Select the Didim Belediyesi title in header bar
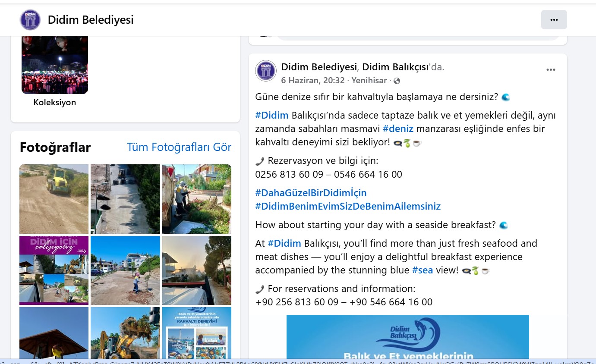Viewport: 596px width, 364px height. pos(91,20)
